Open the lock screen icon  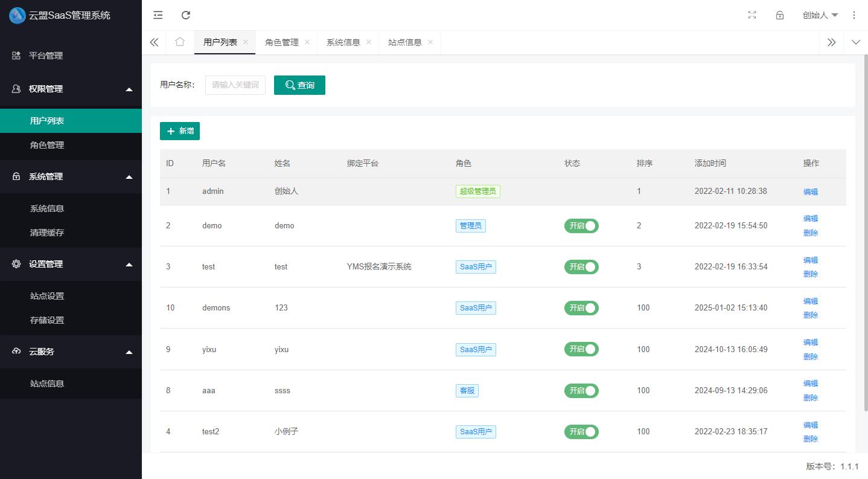point(779,15)
